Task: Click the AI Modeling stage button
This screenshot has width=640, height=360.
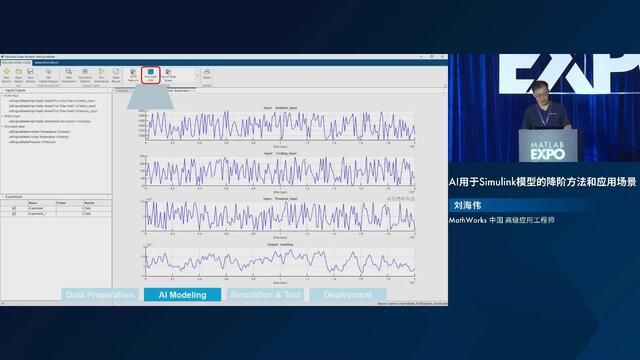Action: [x=182, y=295]
